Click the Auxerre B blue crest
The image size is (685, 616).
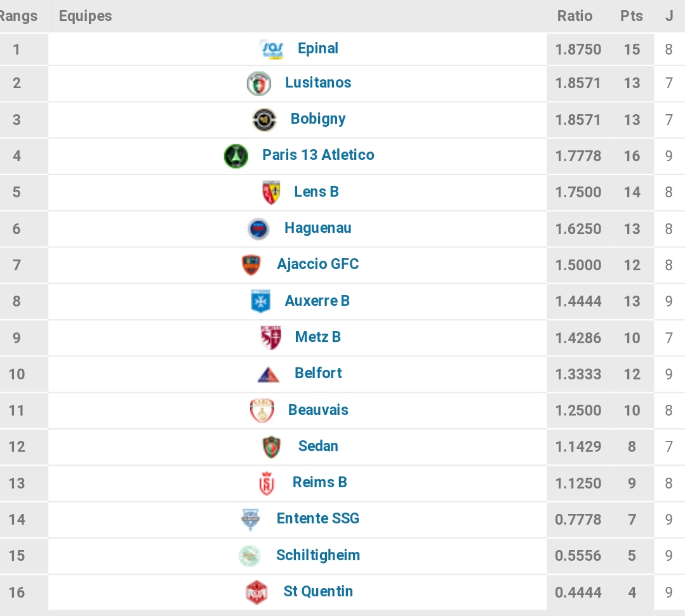[261, 301]
